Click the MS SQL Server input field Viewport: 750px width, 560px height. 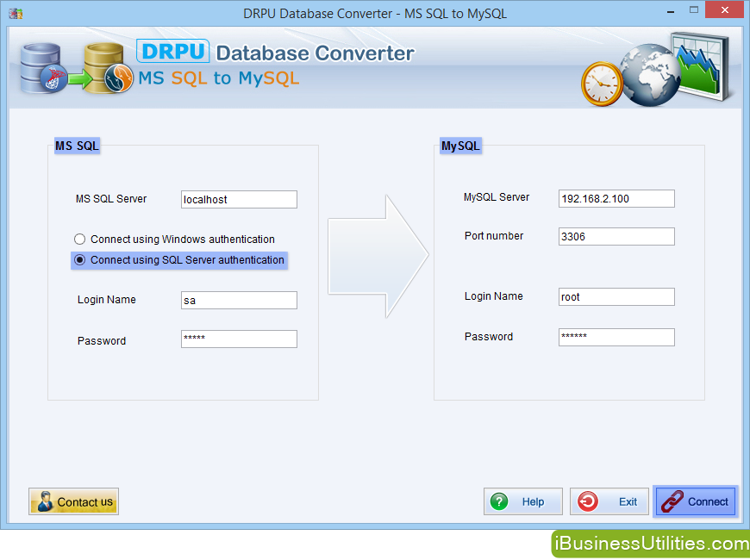click(239, 199)
